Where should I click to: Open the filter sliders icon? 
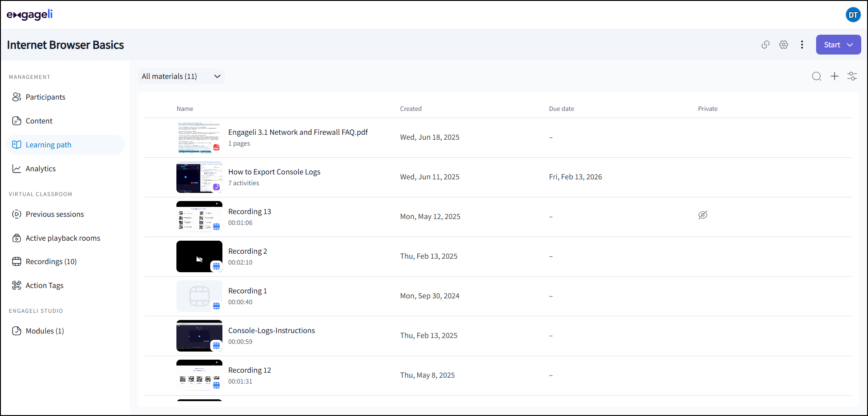pos(852,76)
